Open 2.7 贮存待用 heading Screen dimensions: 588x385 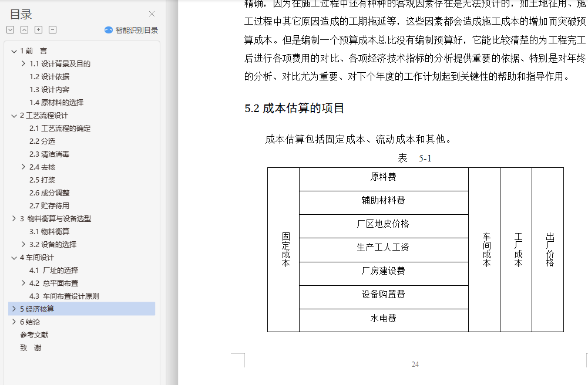coord(49,205)
